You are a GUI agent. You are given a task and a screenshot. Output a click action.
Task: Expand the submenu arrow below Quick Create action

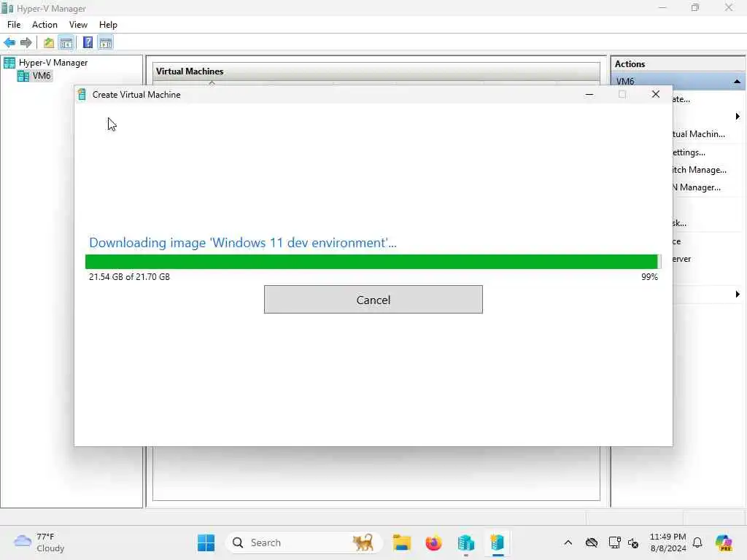[x=738, y=117]
